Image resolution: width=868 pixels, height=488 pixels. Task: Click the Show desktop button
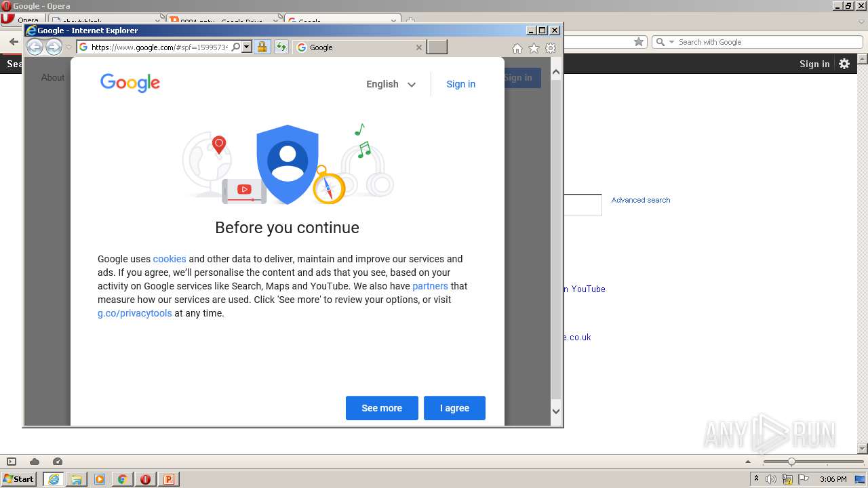861,479
